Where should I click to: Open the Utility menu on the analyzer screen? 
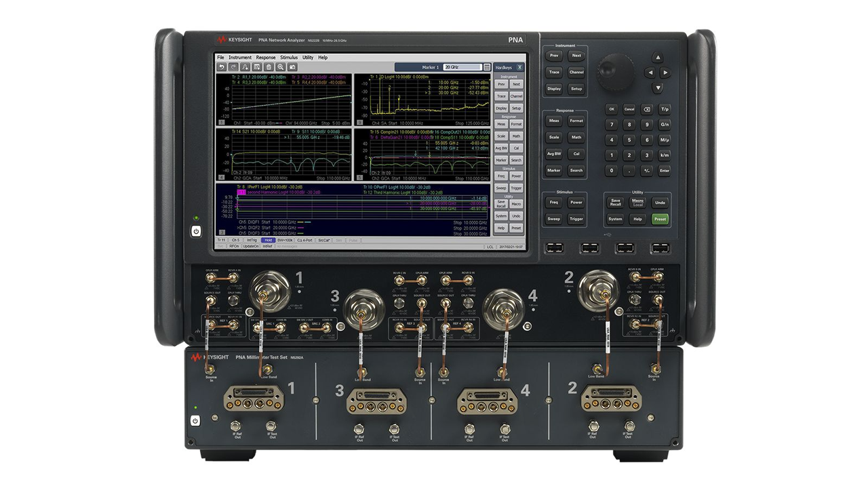pos(308,58)
